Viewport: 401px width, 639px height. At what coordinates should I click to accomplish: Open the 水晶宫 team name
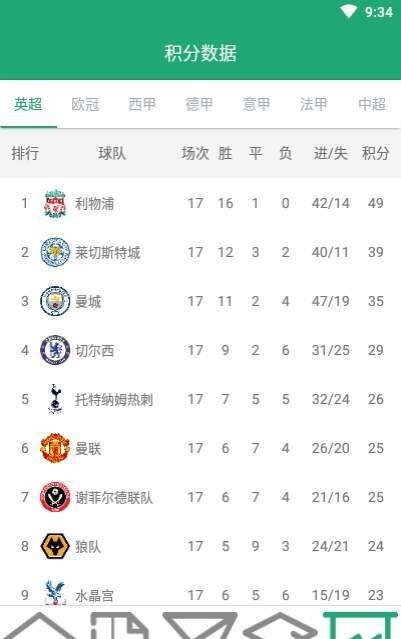95,595
